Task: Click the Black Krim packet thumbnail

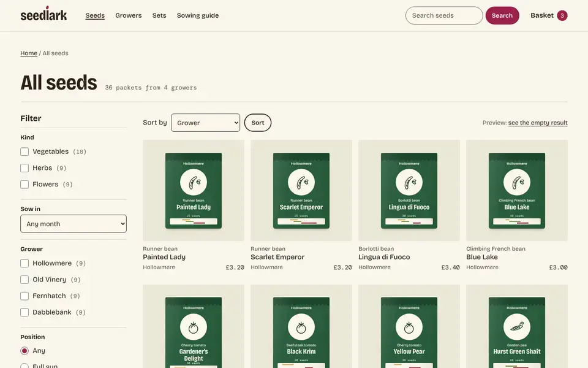Action: (301, 326)
